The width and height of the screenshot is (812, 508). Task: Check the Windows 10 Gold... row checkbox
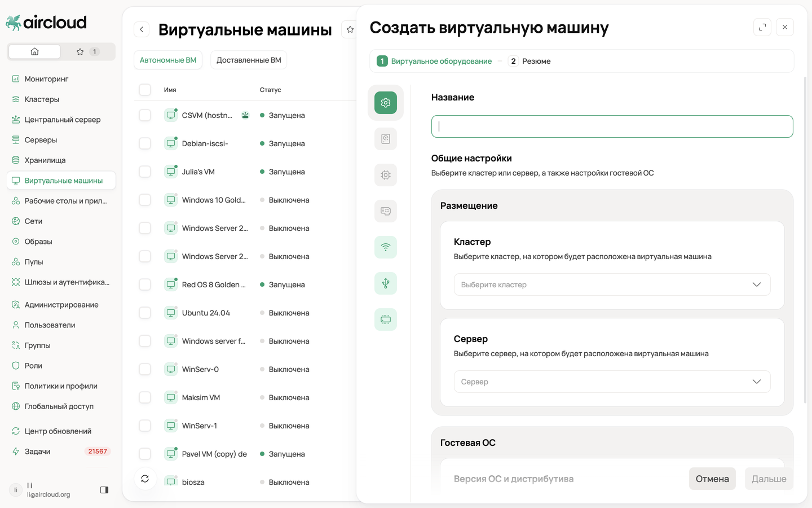coord(145,200)
